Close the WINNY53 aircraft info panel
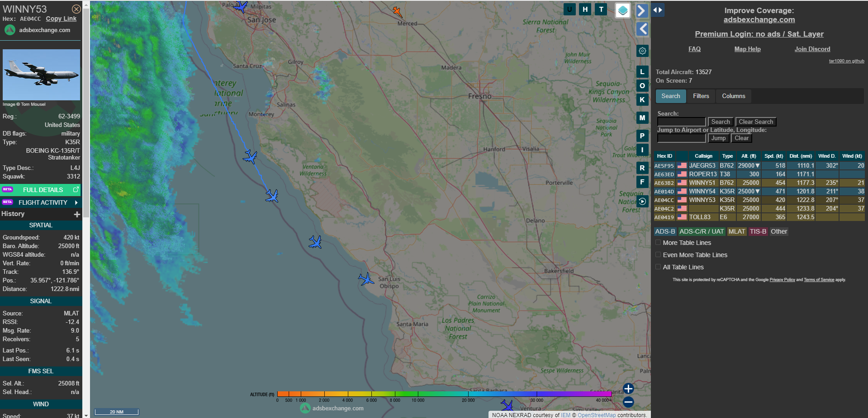 tap(76, 9)
